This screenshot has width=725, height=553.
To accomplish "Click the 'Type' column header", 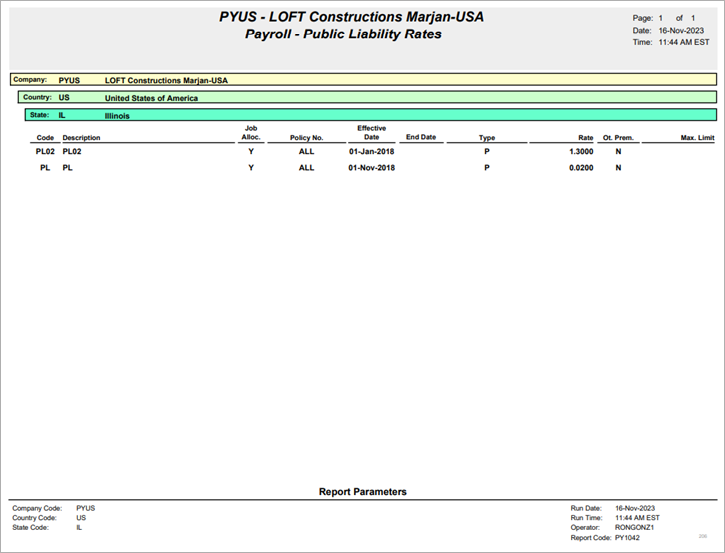I will (x=487, y=138).
